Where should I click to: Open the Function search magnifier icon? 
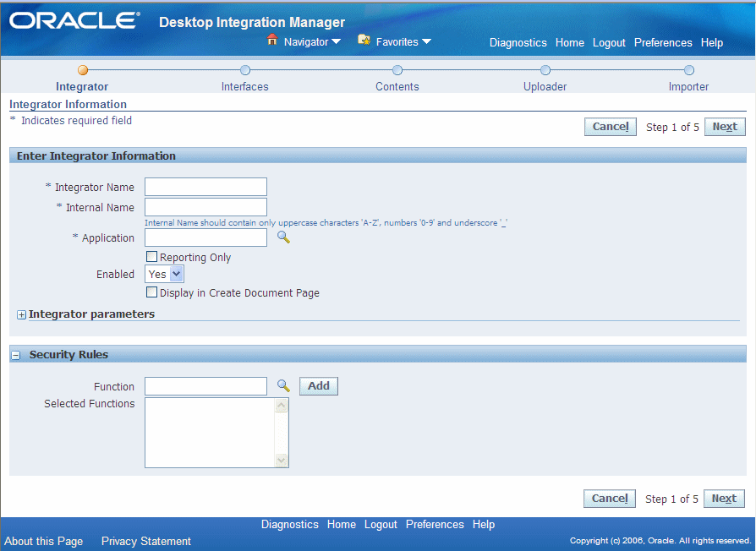(283, 386)
